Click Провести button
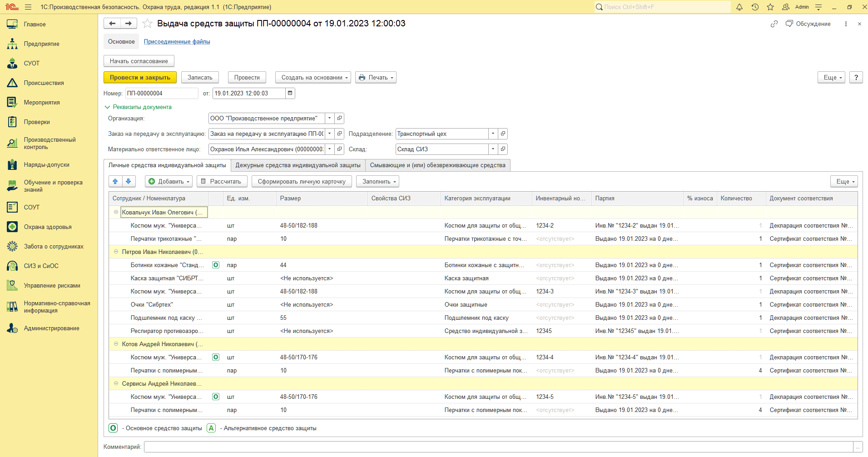This screenshot has height=457, width=868. point(247,77)
